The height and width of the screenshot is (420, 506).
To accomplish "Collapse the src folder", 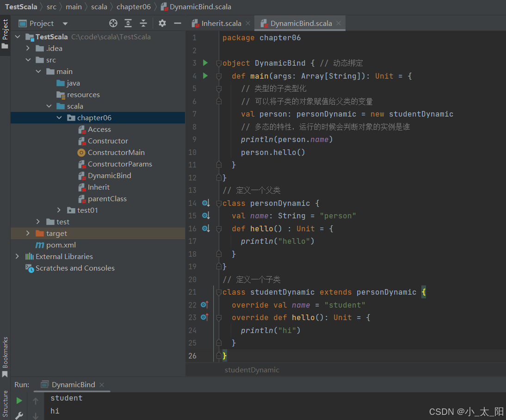I will point(28,60).
